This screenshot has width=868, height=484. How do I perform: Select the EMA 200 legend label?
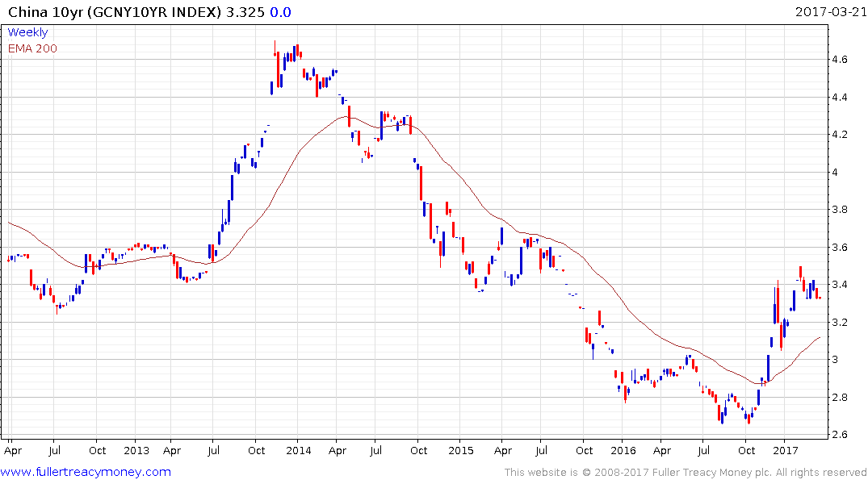[x=32, y=48]
